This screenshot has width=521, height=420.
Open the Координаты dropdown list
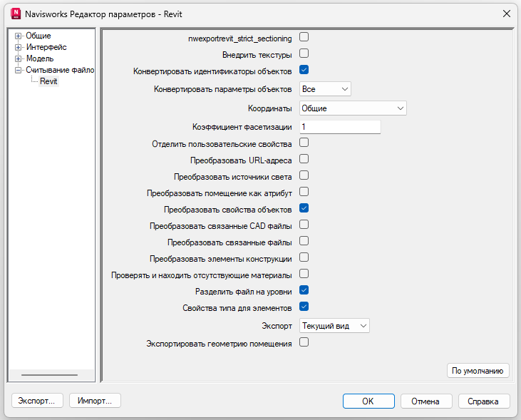click(352, 108)
